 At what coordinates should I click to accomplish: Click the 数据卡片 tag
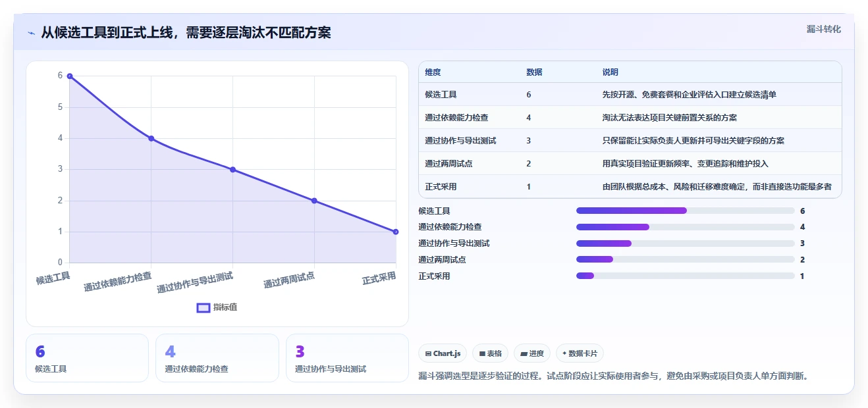pos(580,353)
